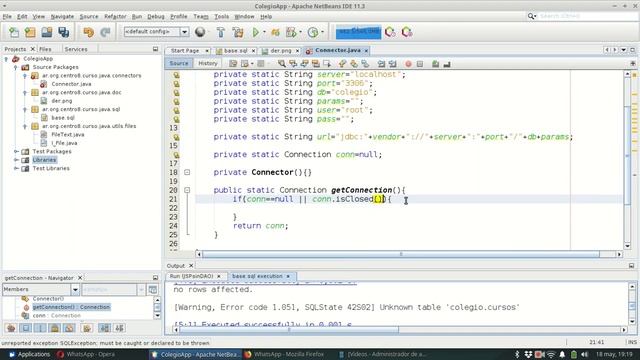This screenshot has width=640, height=360.
Task: Toggle Show Inherited Members in Navigator
Action: [11, 328]
